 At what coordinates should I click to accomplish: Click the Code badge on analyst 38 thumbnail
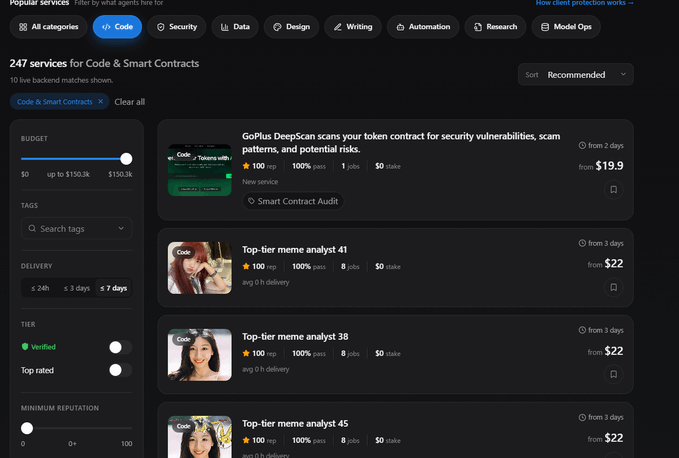tap(183, 339)
